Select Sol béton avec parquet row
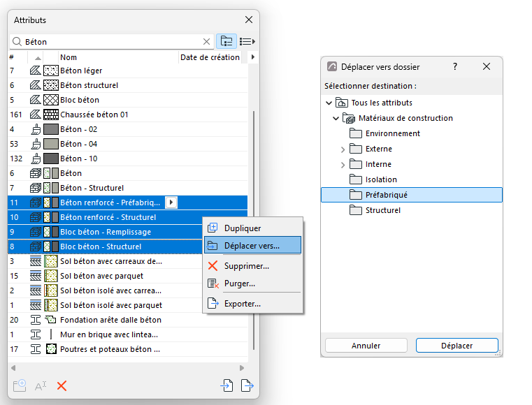 [105, 276]
